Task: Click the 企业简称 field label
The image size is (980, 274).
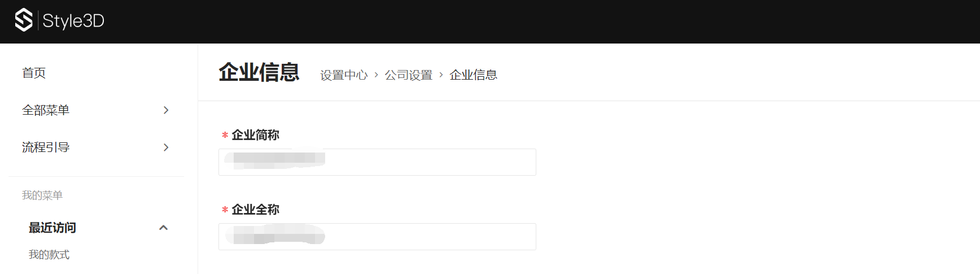Action: pyautogui.click(x=255, y=135)
